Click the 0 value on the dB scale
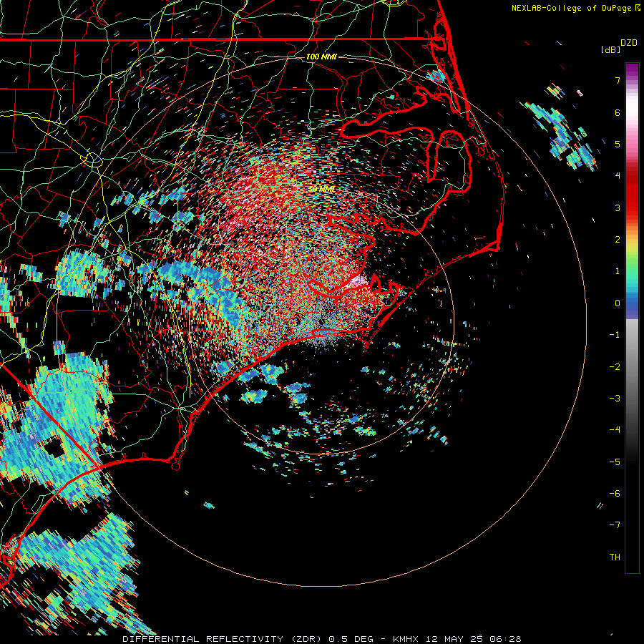 (x=618, y=303)
